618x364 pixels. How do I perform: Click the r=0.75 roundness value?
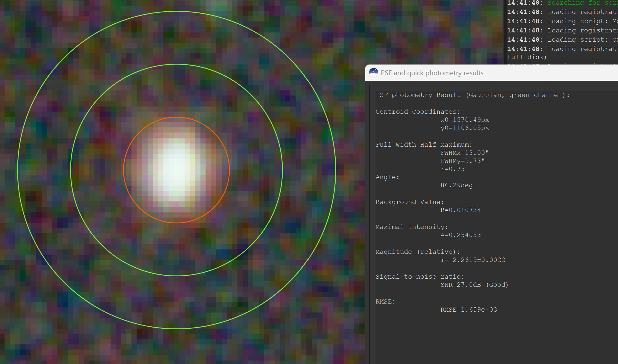[x=452, y=169]
